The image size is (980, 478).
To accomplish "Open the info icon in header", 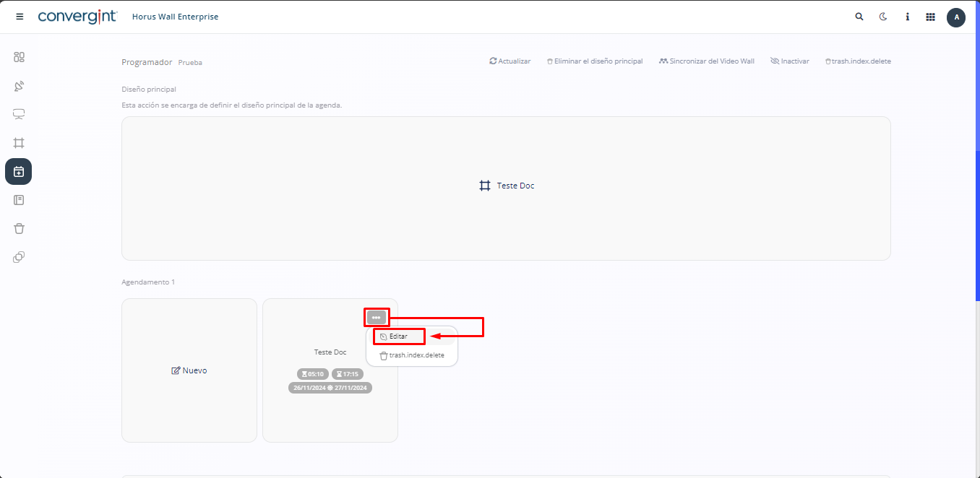I will pos(907,17).
